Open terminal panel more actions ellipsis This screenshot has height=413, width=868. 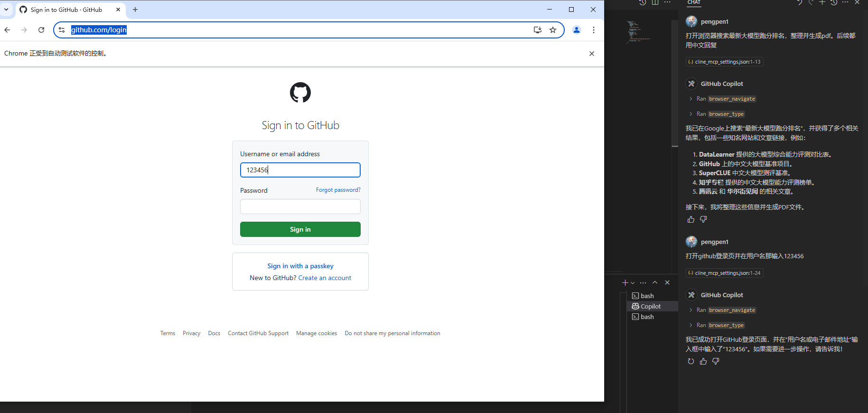click(643, 282)
